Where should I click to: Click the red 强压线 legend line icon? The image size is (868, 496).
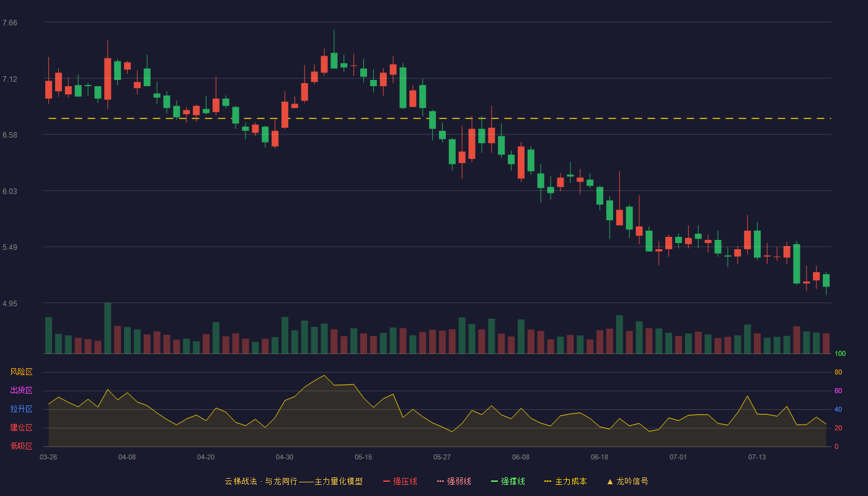[x=386, y=481]
